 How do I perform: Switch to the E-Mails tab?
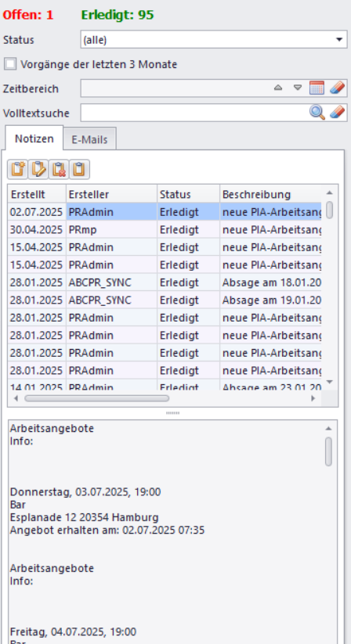(x=89, y=139)
